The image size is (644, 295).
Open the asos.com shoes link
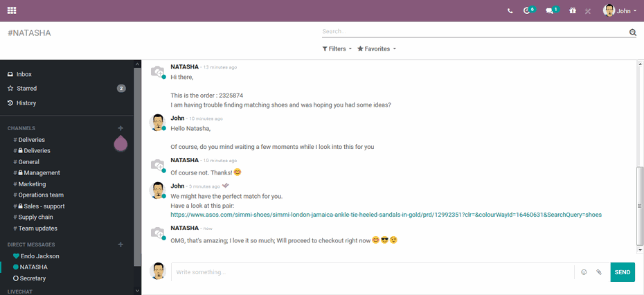(x=386, y=215)
